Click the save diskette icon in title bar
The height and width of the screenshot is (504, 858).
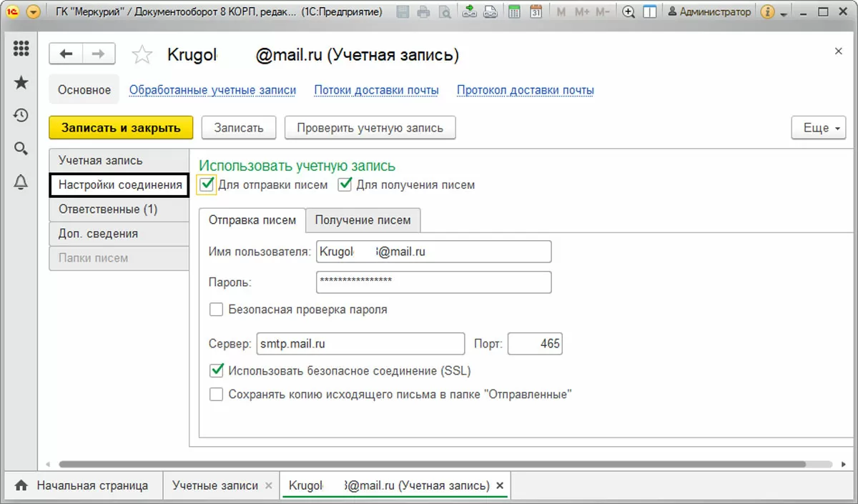pos(403,11)
